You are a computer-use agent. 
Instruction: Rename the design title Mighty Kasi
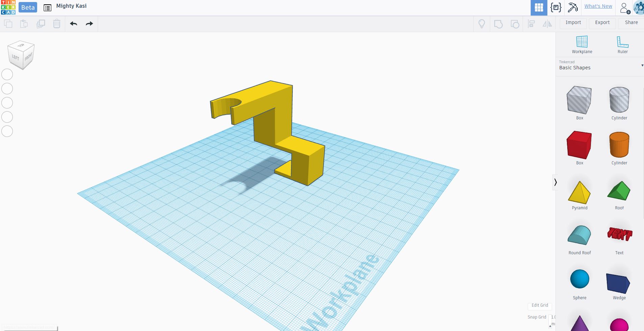71,6
